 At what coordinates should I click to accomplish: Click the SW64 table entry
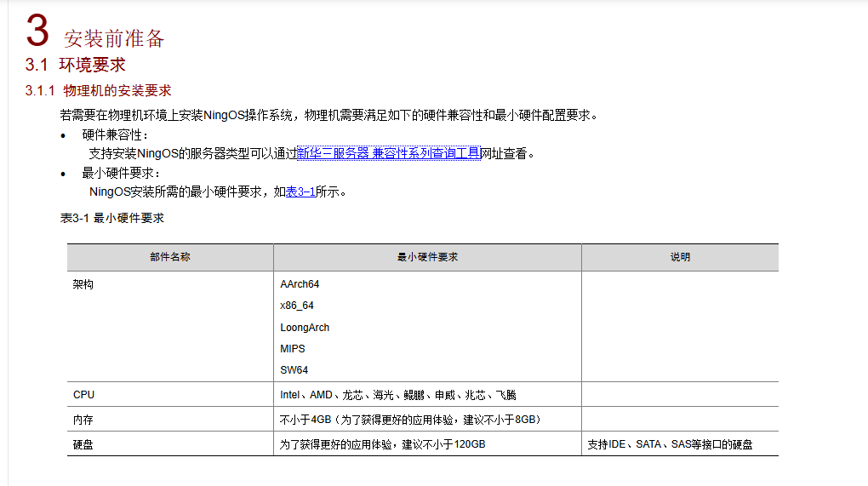294,369
